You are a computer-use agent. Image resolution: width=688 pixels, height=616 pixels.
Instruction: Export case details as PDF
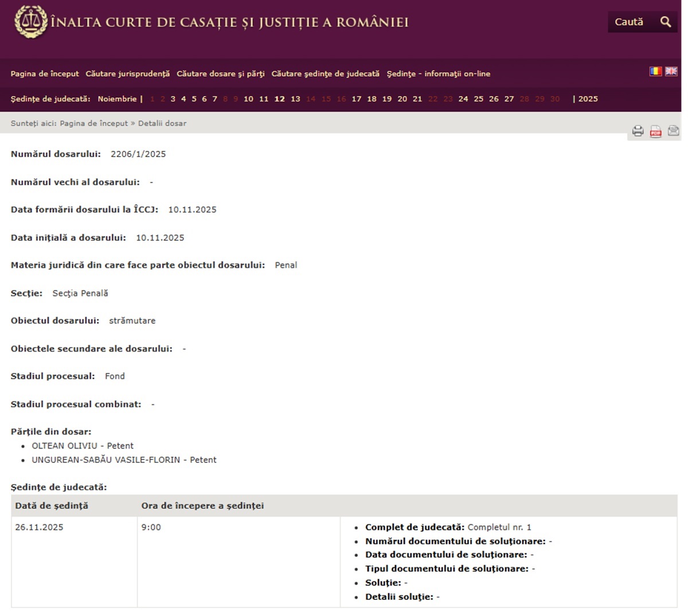pos(655,131)
